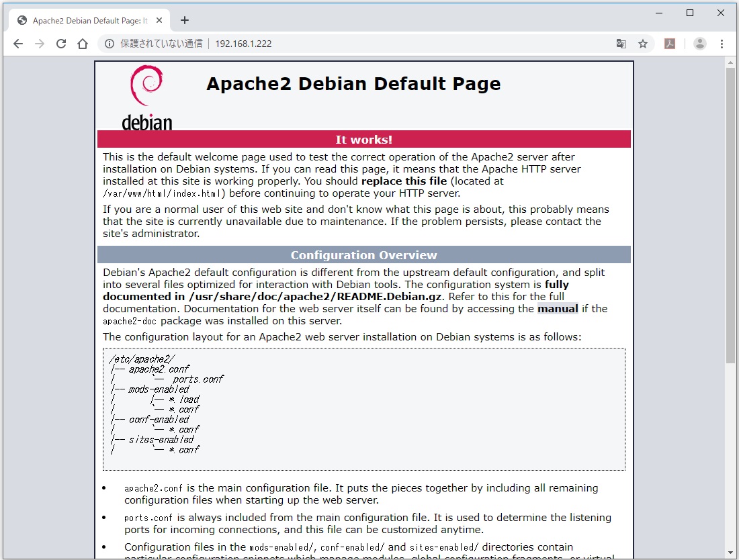Open the PDF extension icon
The width and height of the screenshot is (739, 560).
670,44
